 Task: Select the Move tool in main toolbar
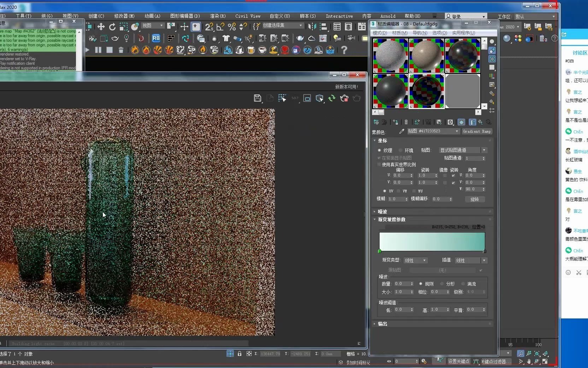(101, 27)
